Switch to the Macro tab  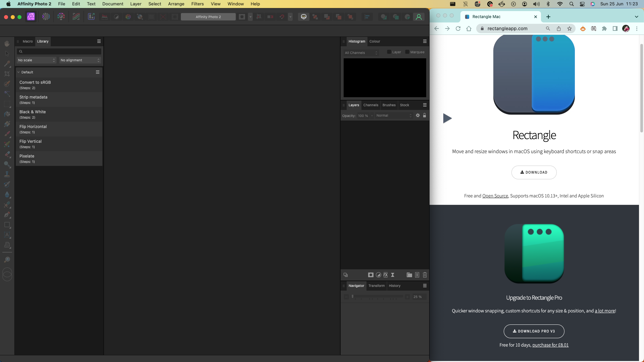[x=28, y=41]
